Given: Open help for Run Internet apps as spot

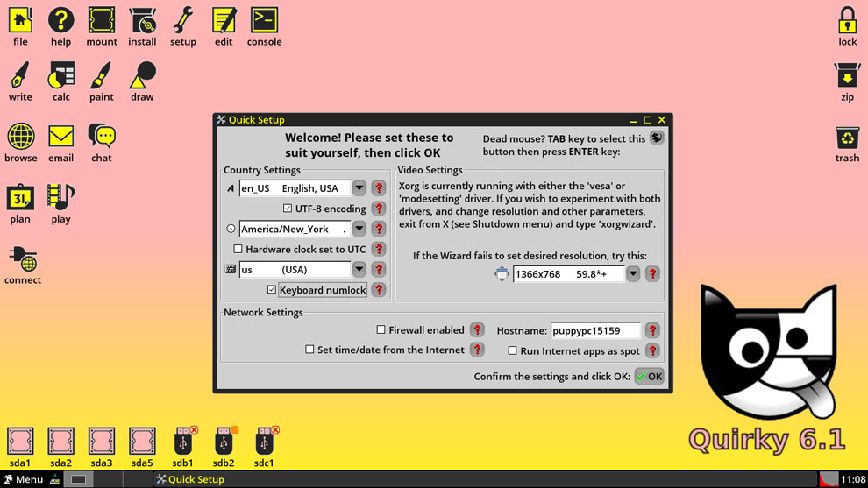Looking at the screenshot, I should point(652,350).
